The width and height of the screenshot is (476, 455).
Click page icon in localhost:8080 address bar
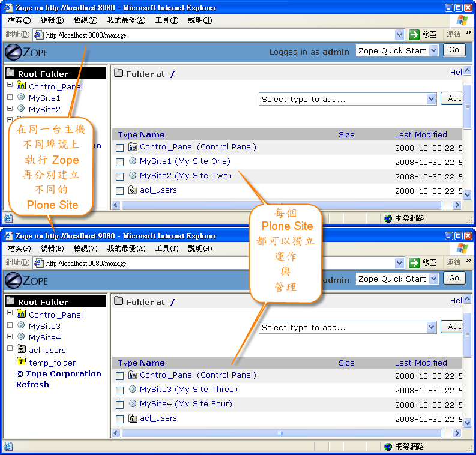coord(38,35)
